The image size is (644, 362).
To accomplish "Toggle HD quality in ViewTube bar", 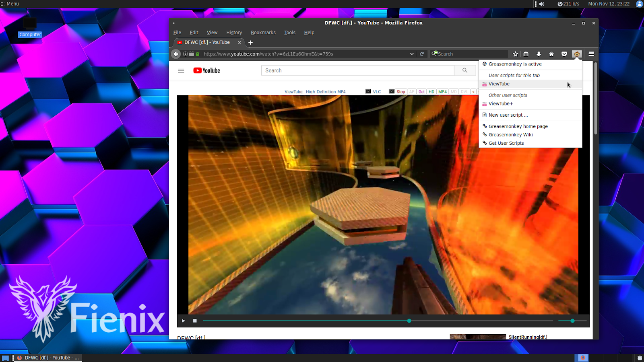I will [431, 92].
